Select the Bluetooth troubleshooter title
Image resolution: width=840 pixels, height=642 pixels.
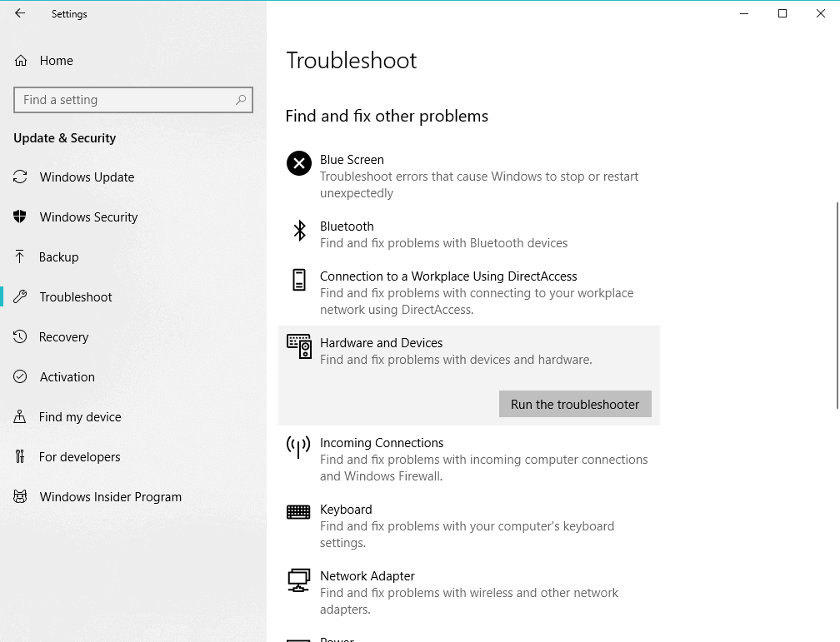(x=347, y=226)
